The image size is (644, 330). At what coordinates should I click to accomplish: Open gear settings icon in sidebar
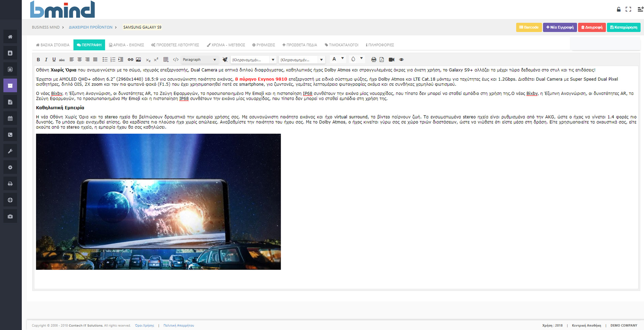point(10,167)
